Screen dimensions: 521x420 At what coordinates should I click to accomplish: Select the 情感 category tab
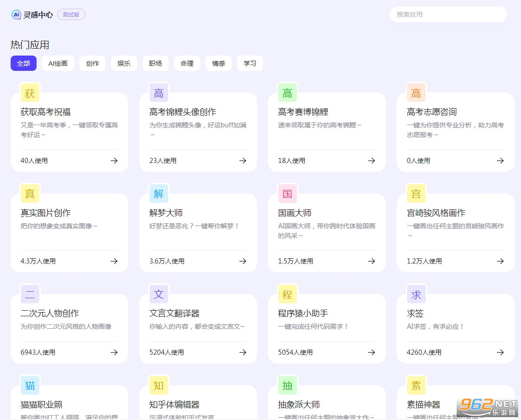tap(219, 63)
